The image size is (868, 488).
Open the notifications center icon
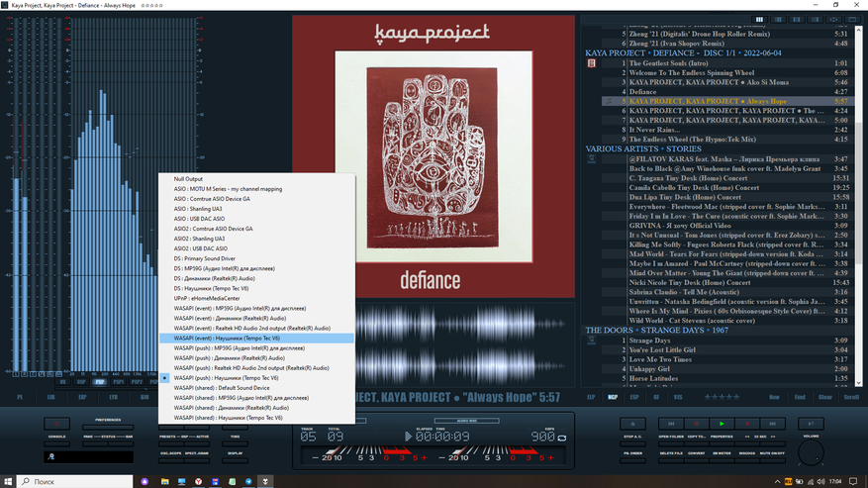[853, 481]
